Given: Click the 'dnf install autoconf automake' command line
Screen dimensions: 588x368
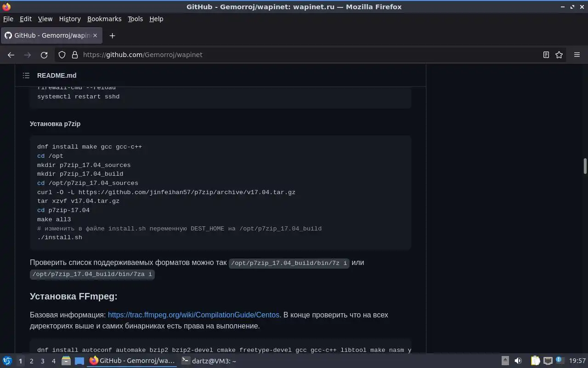Looking at the screenshot, I should pos(224,350).
